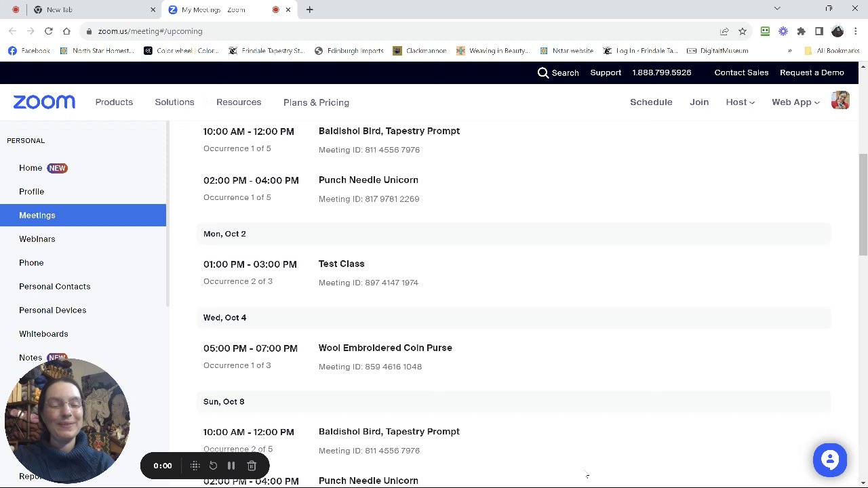Bookmark this page with the star
Viewport: 868px width, 488px height.
pos(743,31)
